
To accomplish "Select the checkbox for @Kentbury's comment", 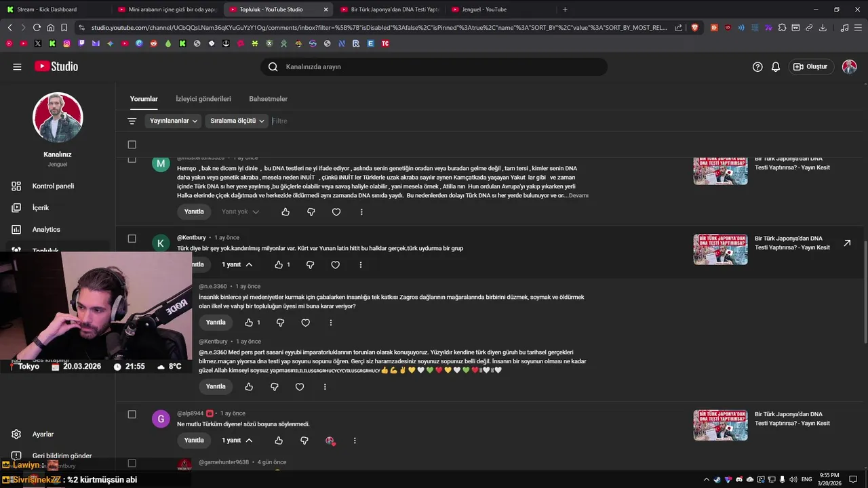I will coord(132,239).
